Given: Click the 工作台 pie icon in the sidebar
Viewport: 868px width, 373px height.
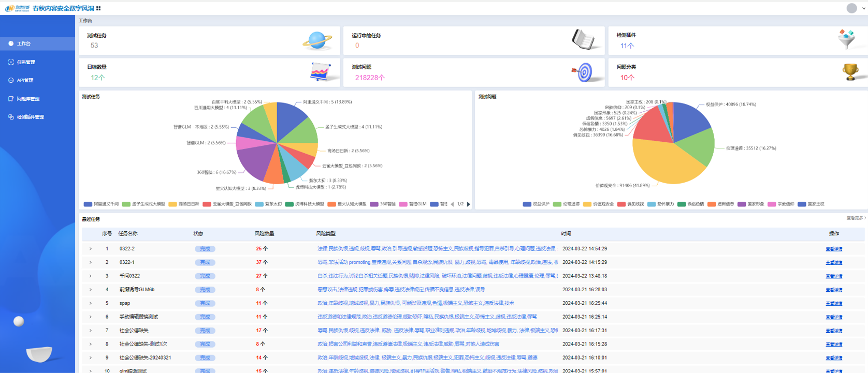Looking at the screenshot, I should 11,43.
